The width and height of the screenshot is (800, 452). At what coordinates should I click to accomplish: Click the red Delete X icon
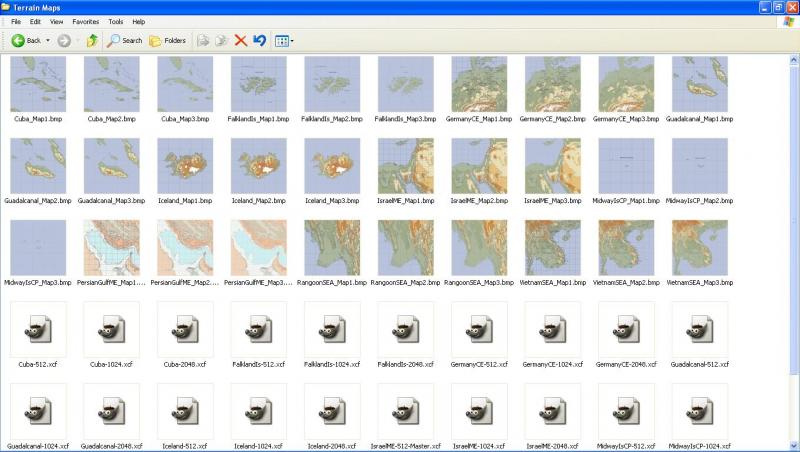tap(241, 40)
